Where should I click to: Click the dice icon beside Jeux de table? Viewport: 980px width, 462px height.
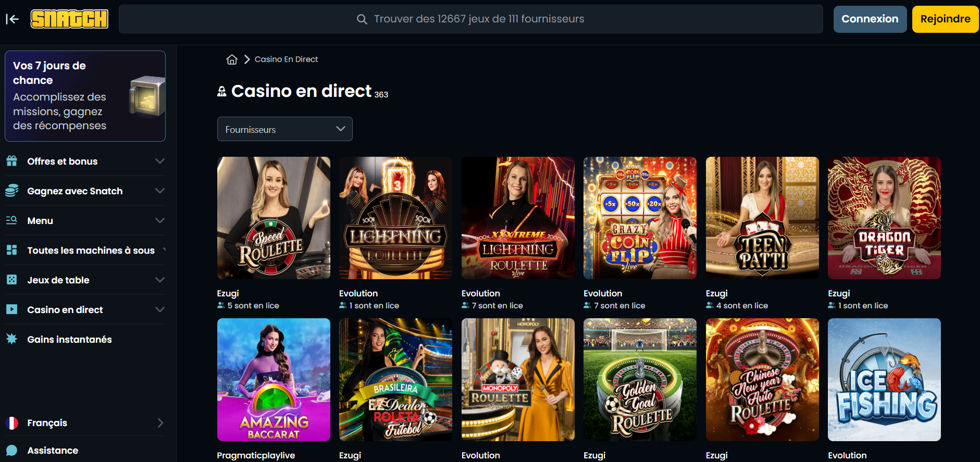click(x=11, y=280)
